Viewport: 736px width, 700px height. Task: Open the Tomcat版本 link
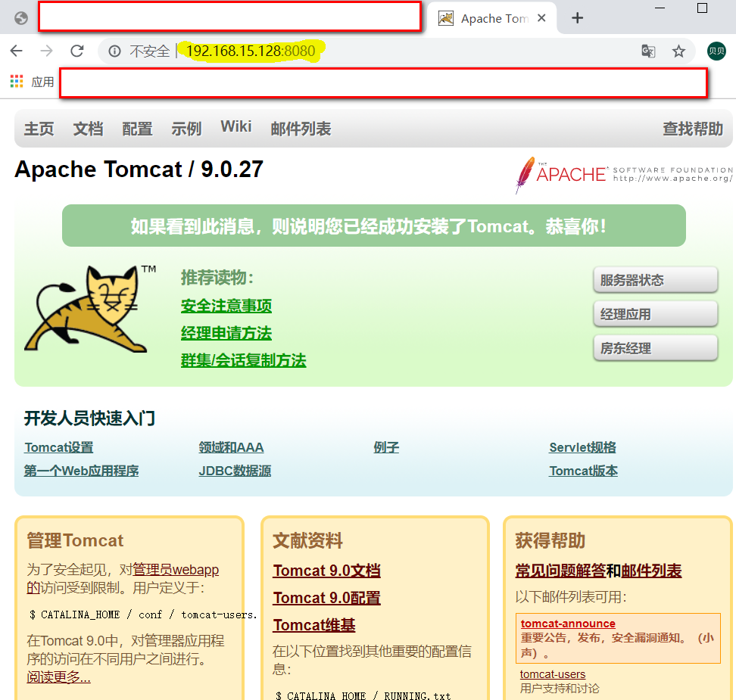pyautogui.click(x=584, y=471)
